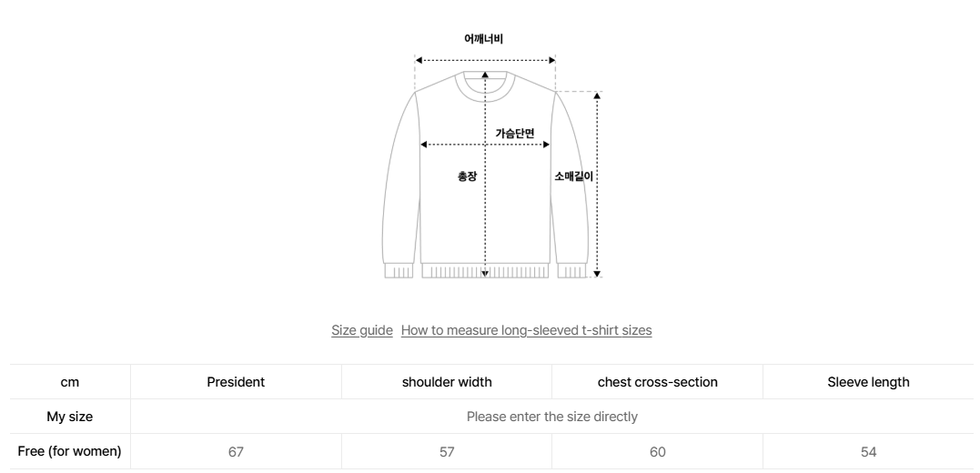Click the Size guide link
The width and height of the screenshot is (980, 473).
[362, 330]
